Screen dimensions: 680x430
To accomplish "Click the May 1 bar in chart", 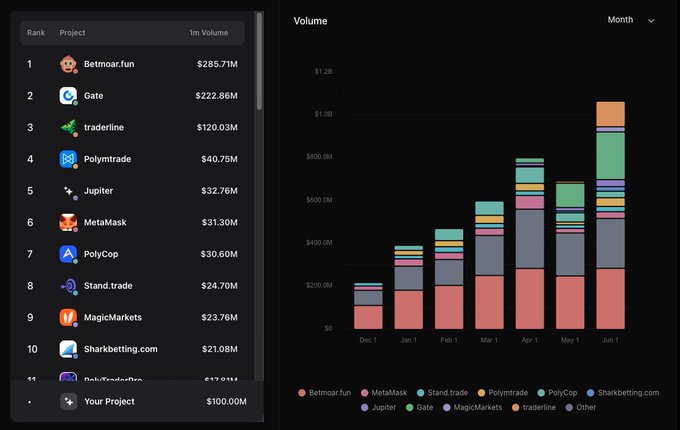I will (570, 255).
